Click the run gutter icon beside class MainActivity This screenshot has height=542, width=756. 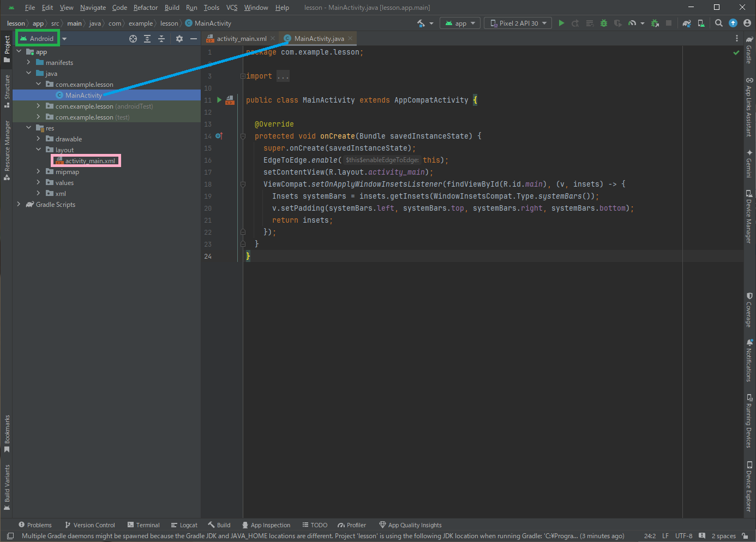point(219,100)
